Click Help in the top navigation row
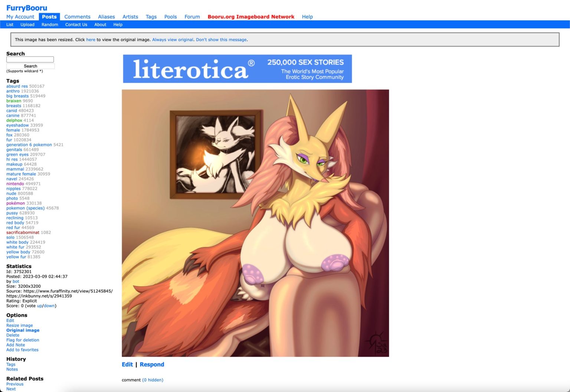This screenshot has width=570, height=392. point(307,17)
